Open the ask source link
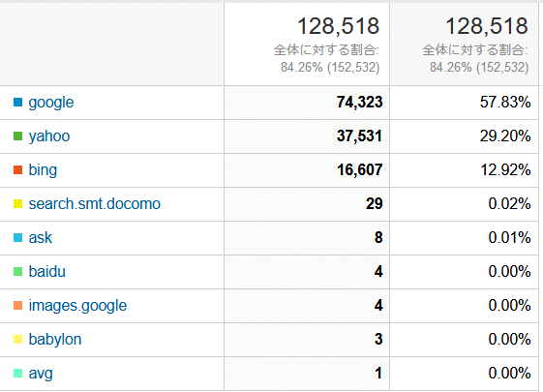 [x=41, y=238]
